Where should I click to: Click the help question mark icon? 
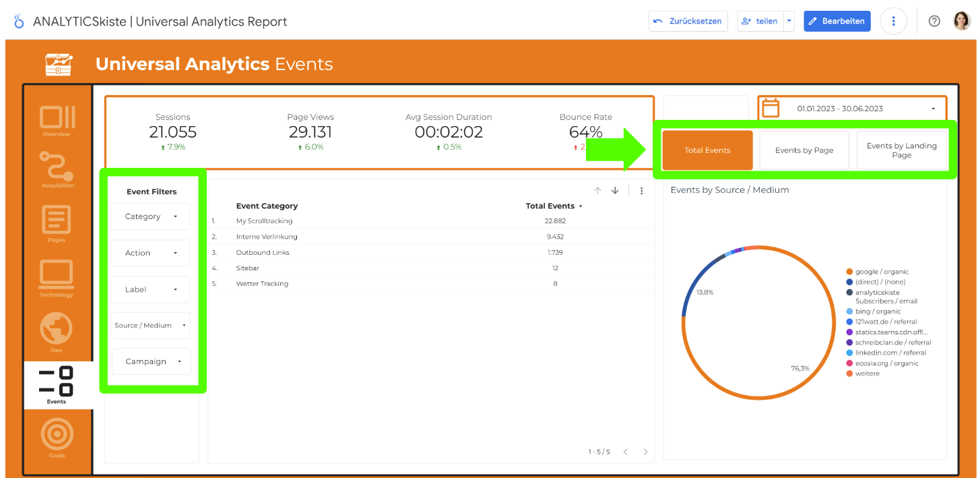click(x=934, y=21)
